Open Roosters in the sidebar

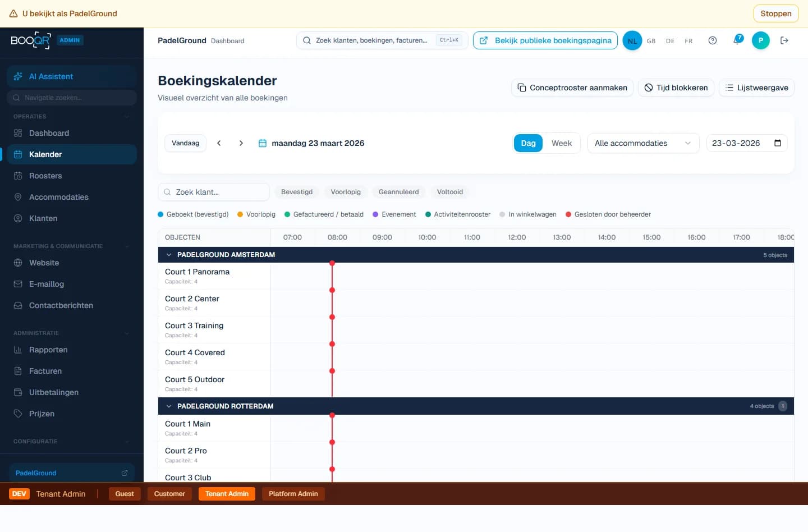pos(45,176)
